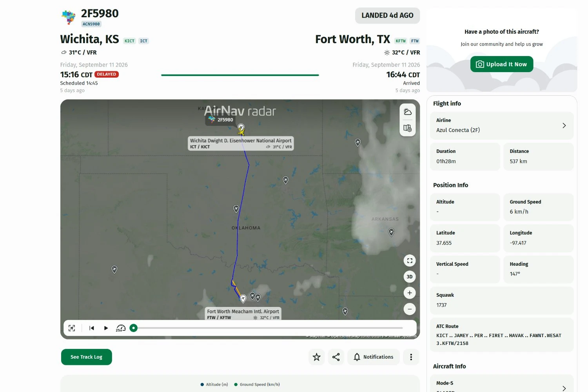The width and height of the screenshot is (588, 392).
Task: Click the Fort Worth, TX destination heading
Action: [353, 39]
